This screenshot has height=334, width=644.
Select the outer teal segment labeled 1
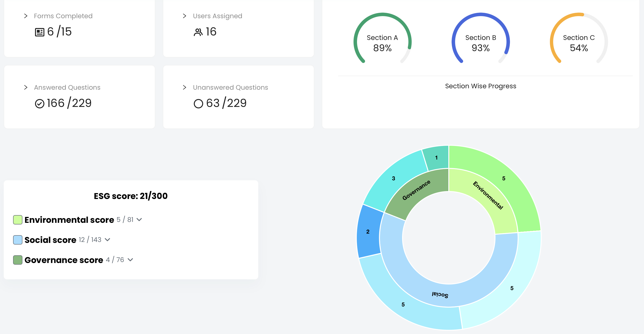(436, 157)
